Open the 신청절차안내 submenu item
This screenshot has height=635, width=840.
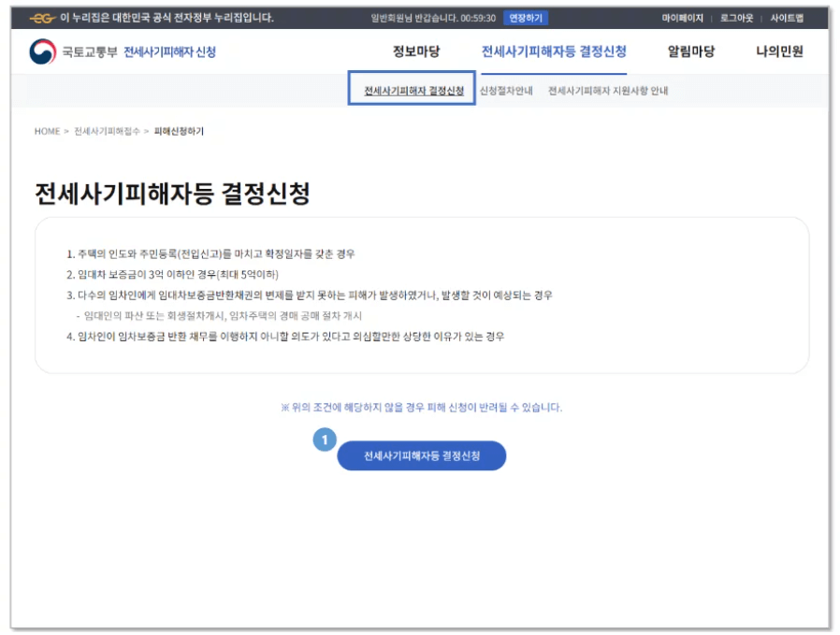tap(504, 91)
